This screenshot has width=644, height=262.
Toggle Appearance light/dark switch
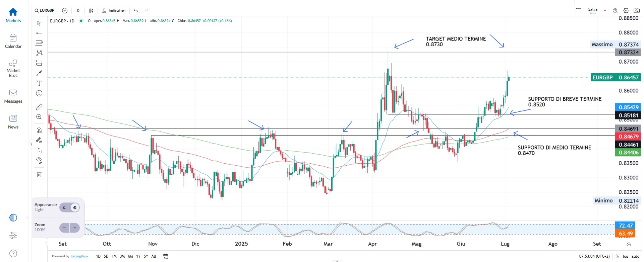click(x=69, y=207)
